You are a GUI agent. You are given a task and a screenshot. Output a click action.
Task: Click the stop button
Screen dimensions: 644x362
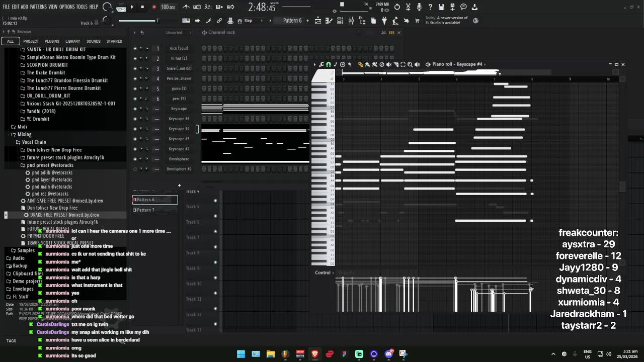(142, 7)
